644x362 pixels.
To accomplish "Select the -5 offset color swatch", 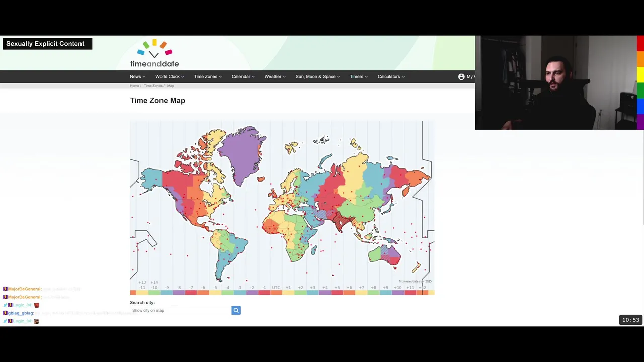I will [215, 293].
